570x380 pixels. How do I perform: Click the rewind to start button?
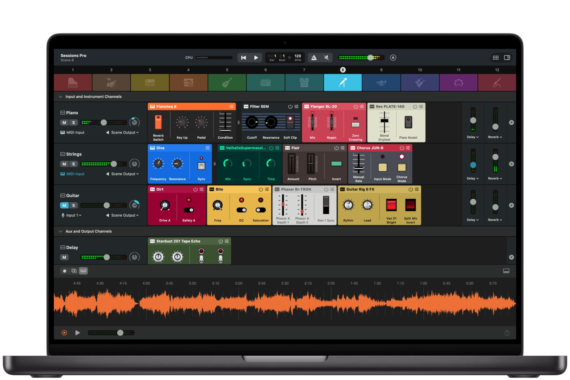[x=244, y=57]
